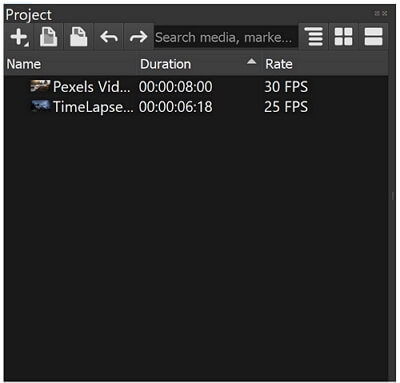
Task: Select the TimeLapse... clip thumbnail
Action: tap(40, 106)
